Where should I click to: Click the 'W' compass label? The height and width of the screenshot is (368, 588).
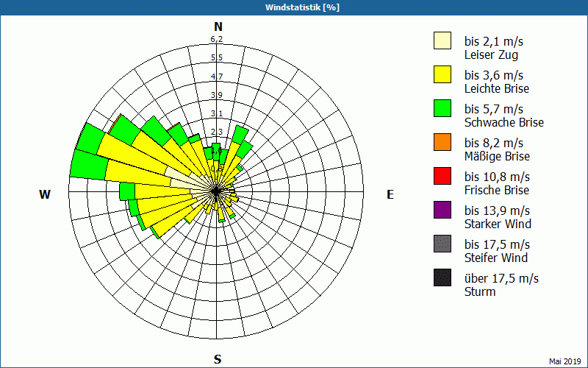point(45,194)
